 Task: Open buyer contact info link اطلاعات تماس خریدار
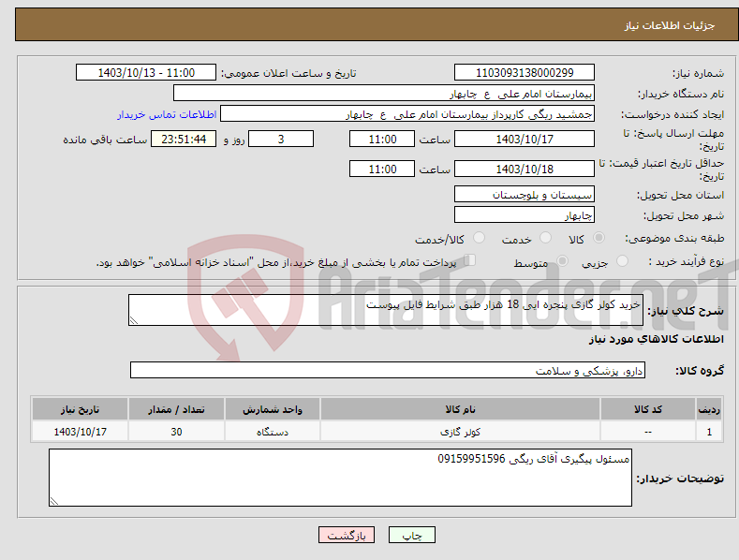[x=167, y=114]
